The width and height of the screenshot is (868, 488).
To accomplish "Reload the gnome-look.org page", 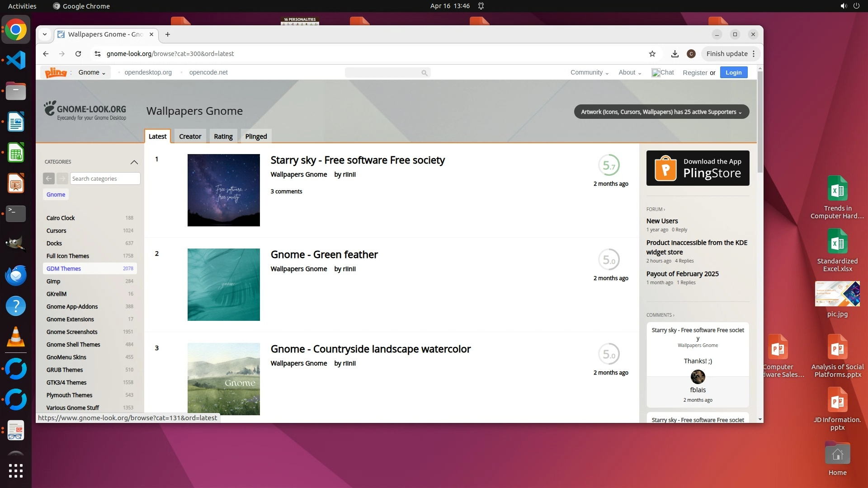I will tap(78, 54).
